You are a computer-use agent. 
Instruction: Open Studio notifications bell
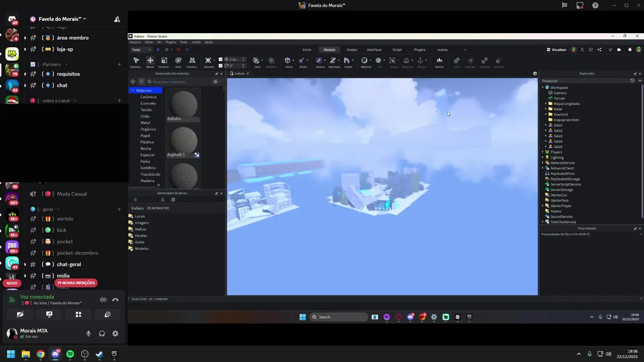click(x=629, y=50)
